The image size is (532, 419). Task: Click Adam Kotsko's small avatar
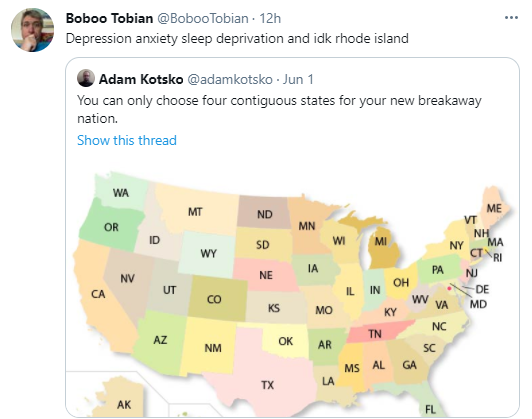(86, 78)
